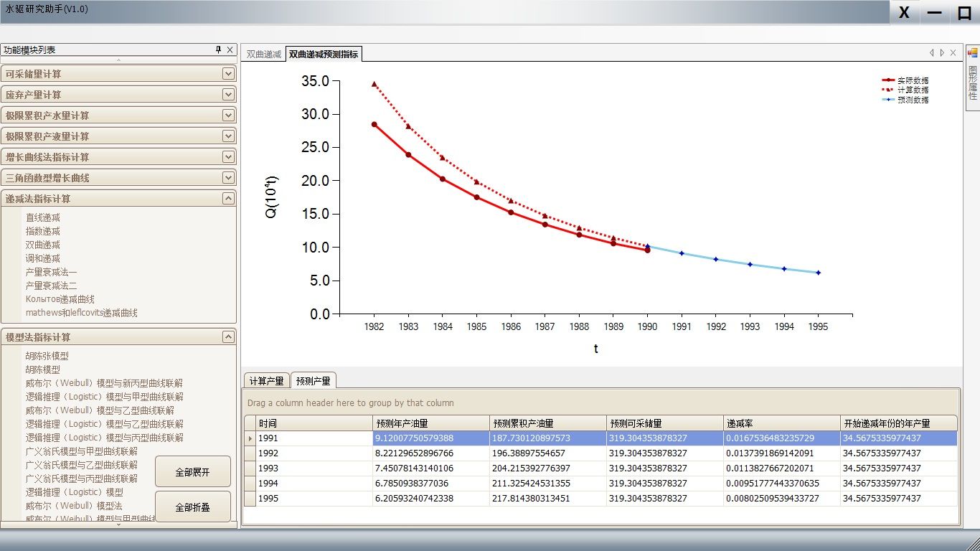Viewport: 980px width, 551px height.
Task: Sort by the 预测可采储量 column header
Action: click(665, 423)
